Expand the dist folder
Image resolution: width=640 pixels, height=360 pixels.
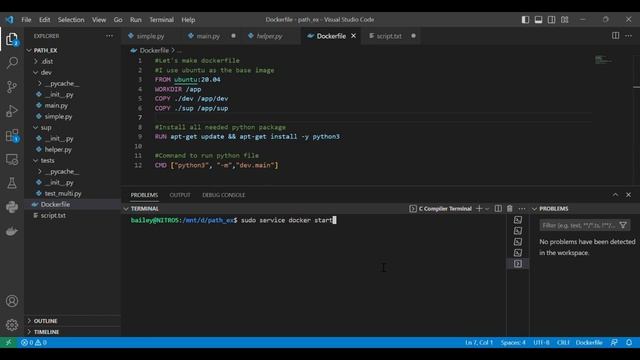[36, 61]
